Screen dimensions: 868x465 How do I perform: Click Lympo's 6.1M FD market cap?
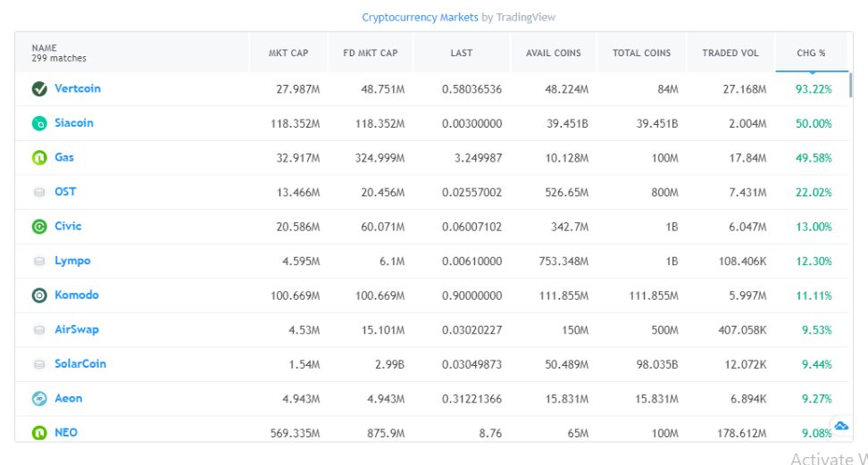[x=392, y=261]
